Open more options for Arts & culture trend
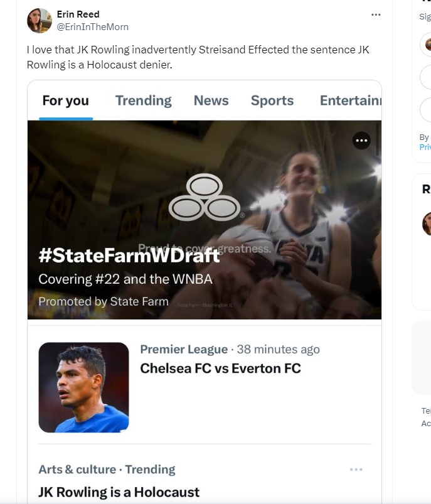Screen dimensions: 431x504 (356, 469)
